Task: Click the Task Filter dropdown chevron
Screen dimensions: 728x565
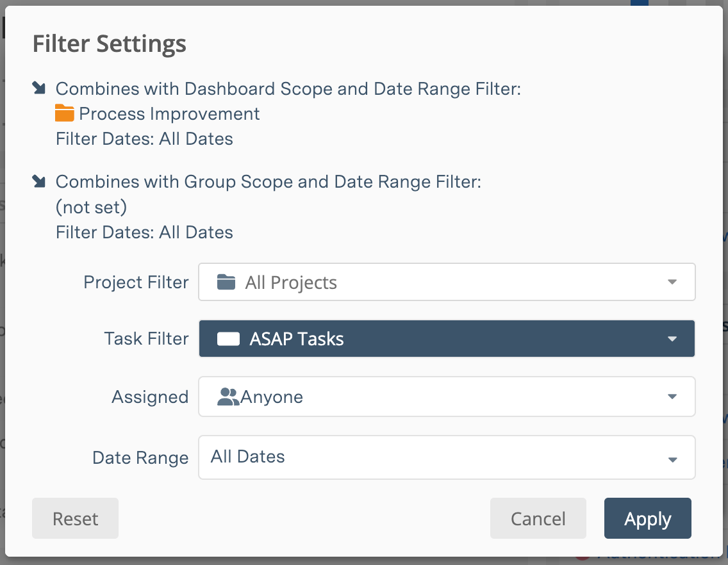Action: pos(672,338)
